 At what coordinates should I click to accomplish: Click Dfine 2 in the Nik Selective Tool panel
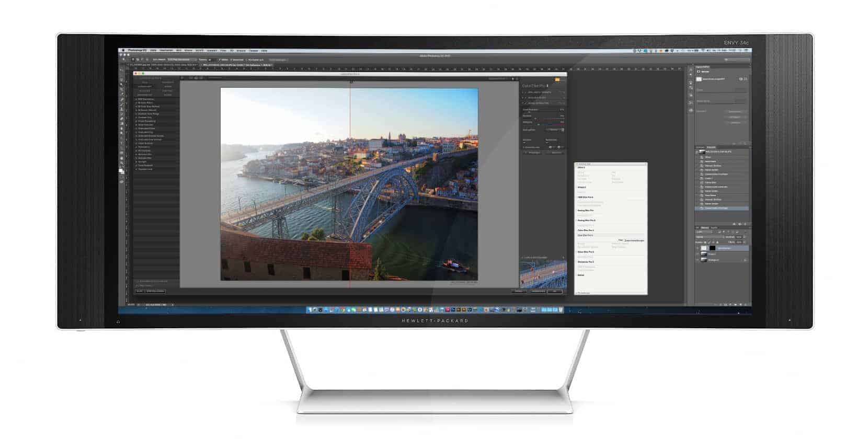point(581,167)
